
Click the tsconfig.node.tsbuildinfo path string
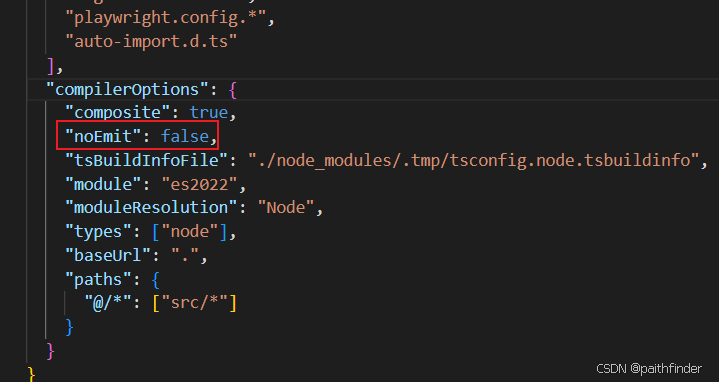[x=474, y=160]
